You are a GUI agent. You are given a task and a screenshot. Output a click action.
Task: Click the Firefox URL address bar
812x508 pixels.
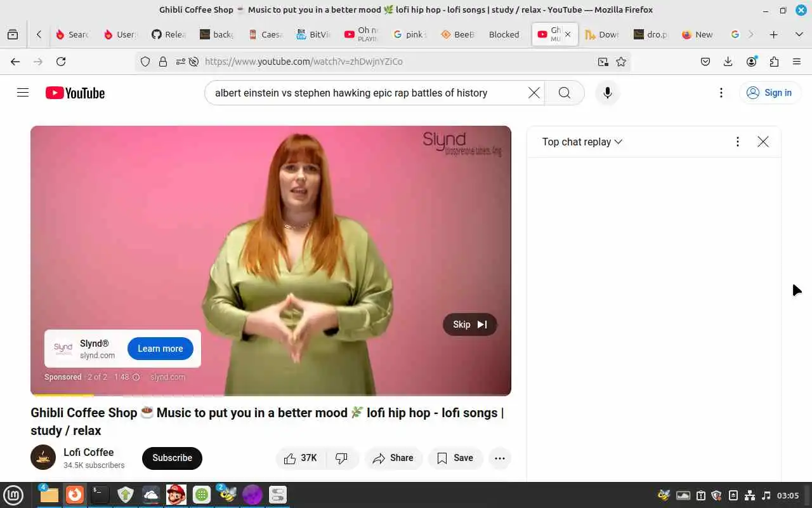coord(398,62)
